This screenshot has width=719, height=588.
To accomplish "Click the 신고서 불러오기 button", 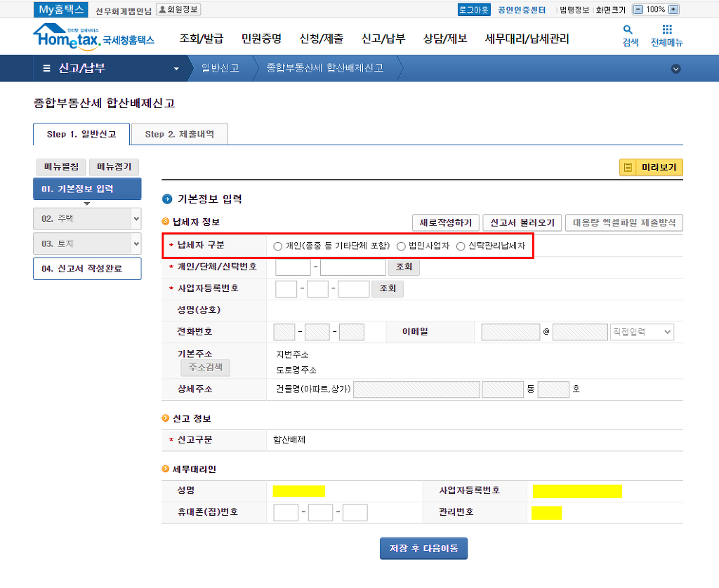I will tap(522, 222).
